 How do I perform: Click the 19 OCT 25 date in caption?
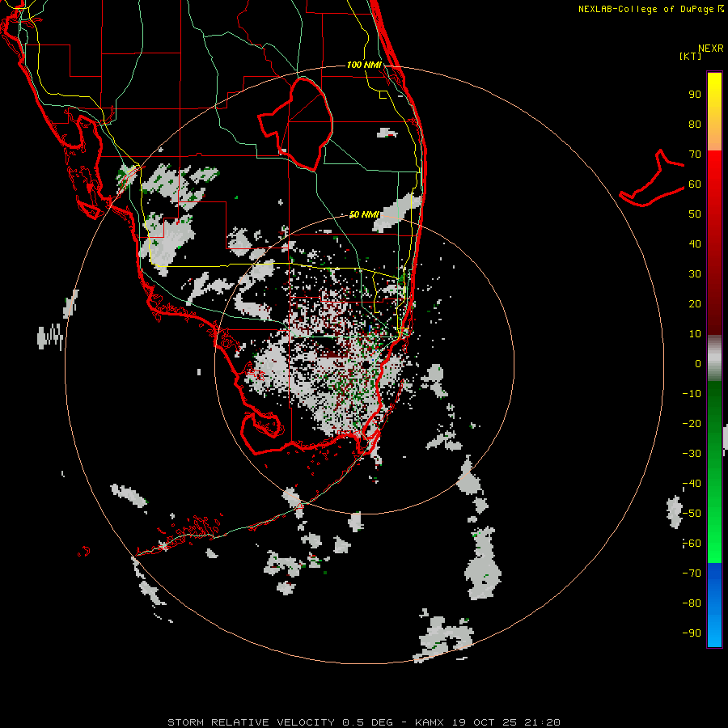tap(485, 722)
